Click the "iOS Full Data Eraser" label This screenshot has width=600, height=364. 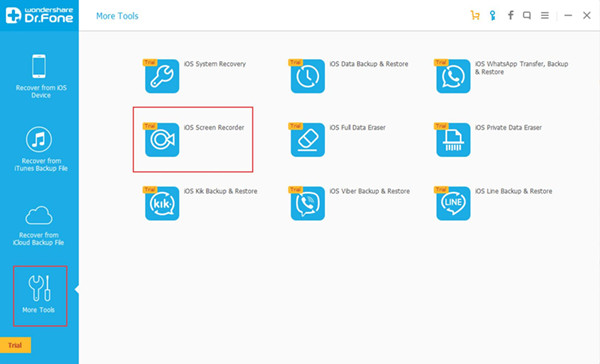tap(357, 127)
